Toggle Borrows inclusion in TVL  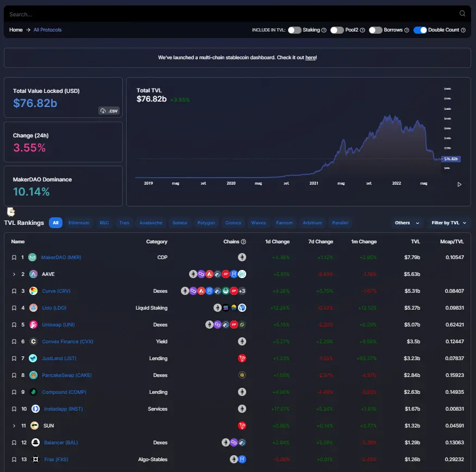pos(375,30)
